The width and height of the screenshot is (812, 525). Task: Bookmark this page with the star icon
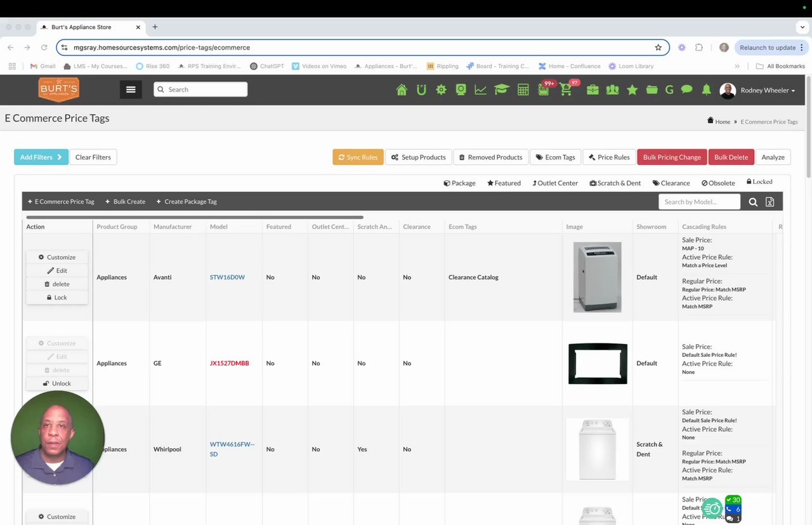pos(658,48)
